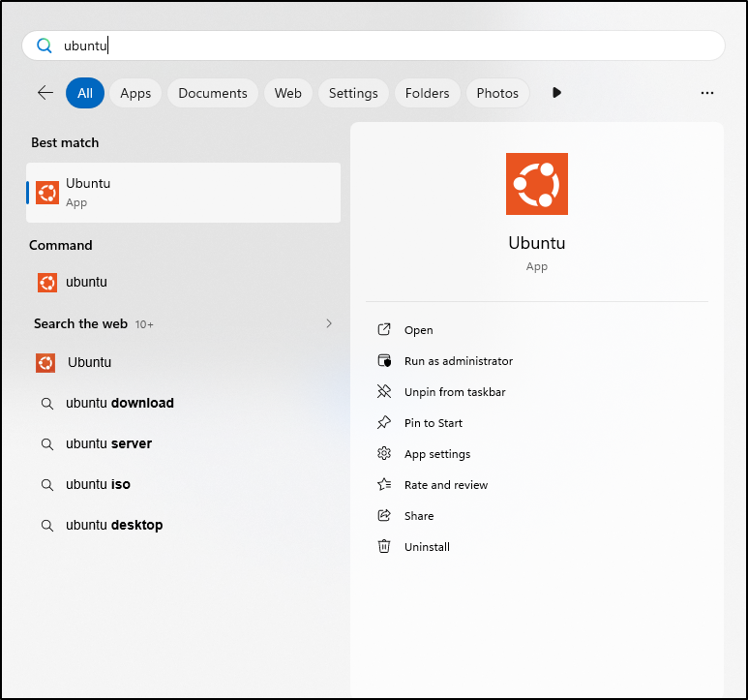The height and width of the screenshot is (700, 748).
Task: Click magnifier icon beside ubuntu iso
Action: point(46,485)
